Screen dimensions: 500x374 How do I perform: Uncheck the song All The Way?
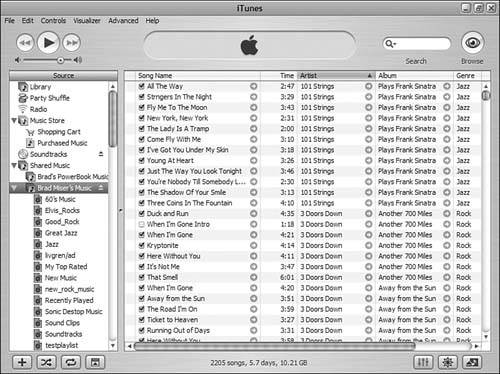tap(141, 86)
